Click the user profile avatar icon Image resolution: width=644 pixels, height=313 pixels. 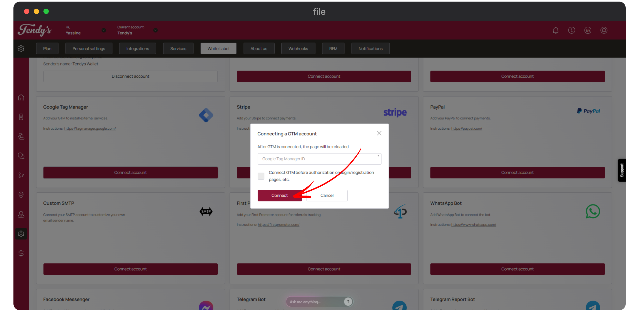pos(604,30)
